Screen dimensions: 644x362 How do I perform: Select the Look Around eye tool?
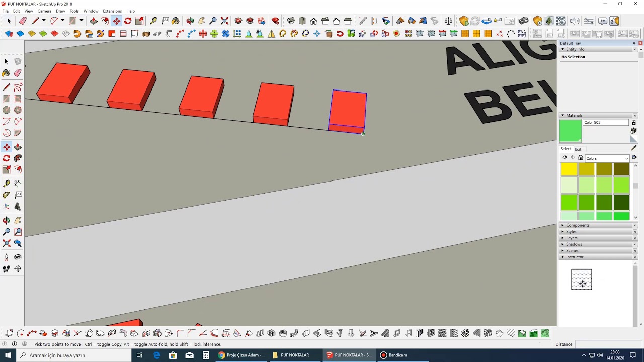click(x=18, y=257)
